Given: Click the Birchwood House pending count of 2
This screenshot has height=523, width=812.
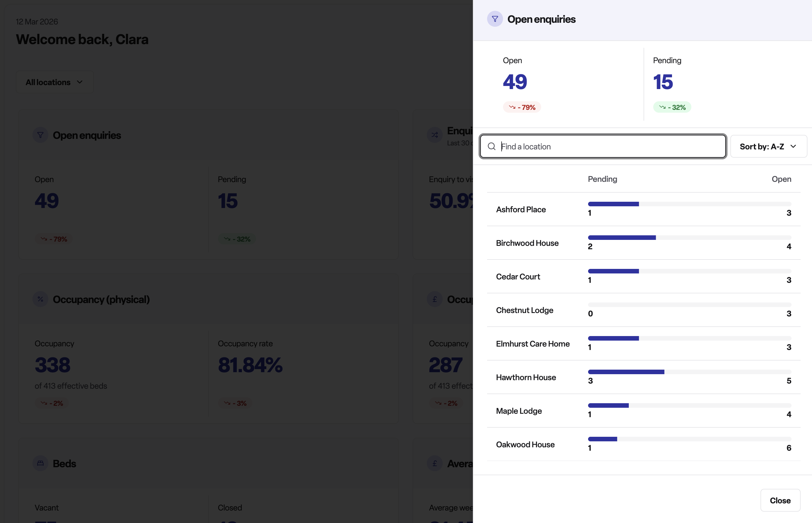Looking at the screenshot, I should [x=590, y=246].
